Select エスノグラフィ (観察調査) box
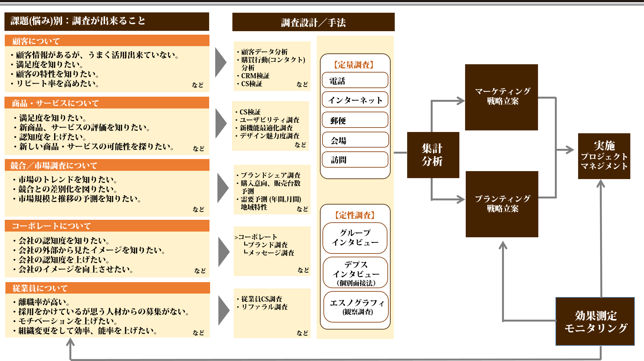Screen dimensions: 644x361 (356, 307)
